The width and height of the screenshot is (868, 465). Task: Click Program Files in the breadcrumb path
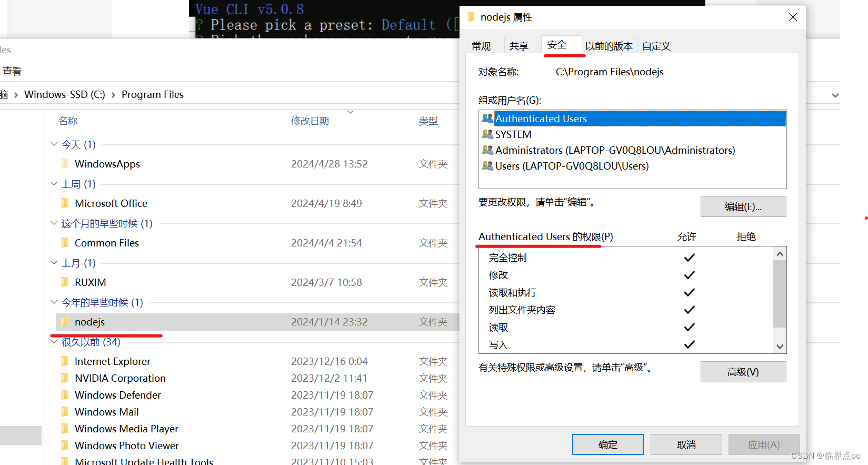point(153,95)
